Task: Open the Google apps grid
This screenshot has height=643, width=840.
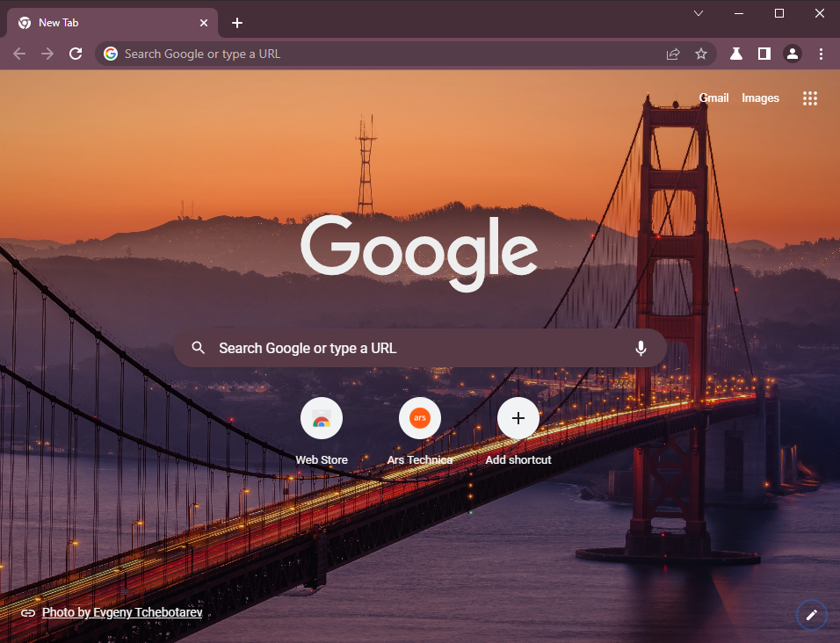Action: (x=809, y=98)
